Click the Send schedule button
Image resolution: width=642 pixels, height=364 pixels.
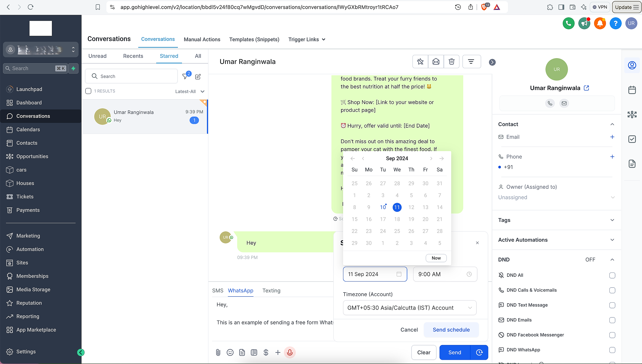point(451,330)
